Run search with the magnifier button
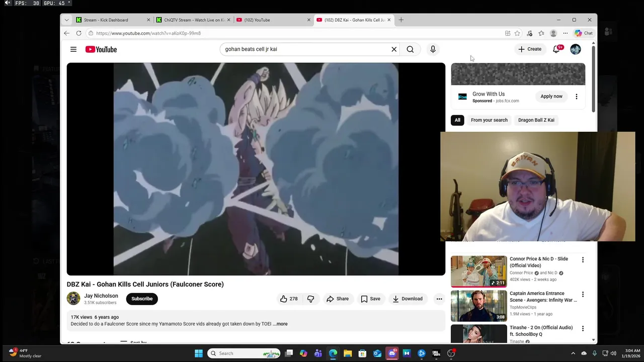 pos(410,49)
